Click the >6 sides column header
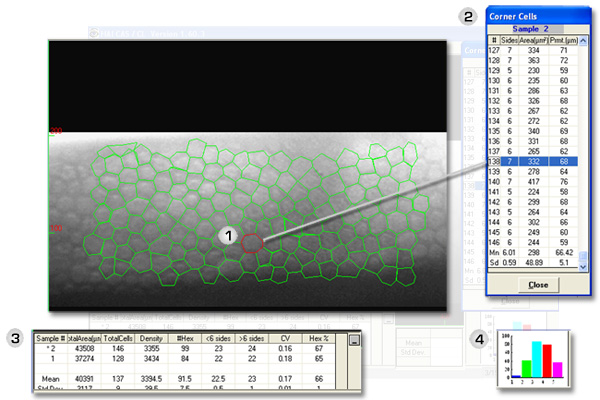This screenshot has height=400, width=600. click(252, 339)
